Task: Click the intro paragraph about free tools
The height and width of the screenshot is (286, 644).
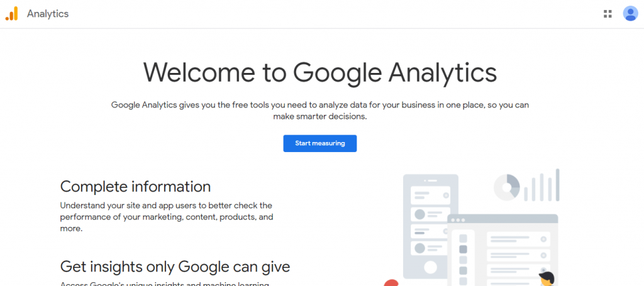Action: pos(319,111)
